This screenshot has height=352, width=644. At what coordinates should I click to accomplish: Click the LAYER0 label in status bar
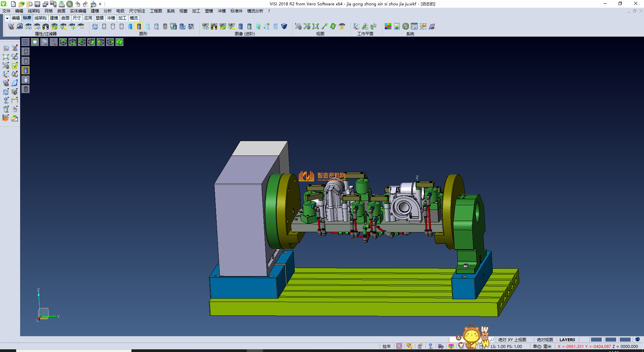tap(567, 340)
